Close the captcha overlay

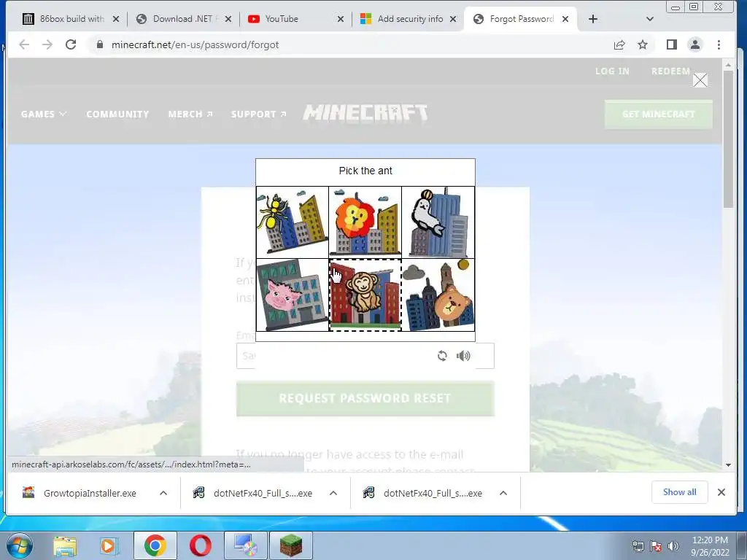700,80
